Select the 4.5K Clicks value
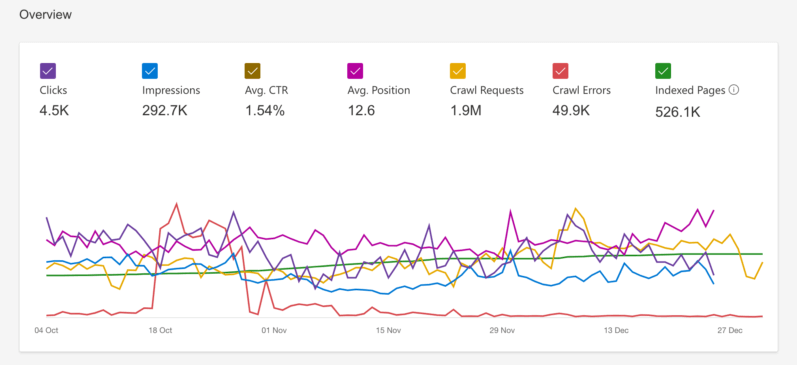The image size is (797, 369). point(54,110)
